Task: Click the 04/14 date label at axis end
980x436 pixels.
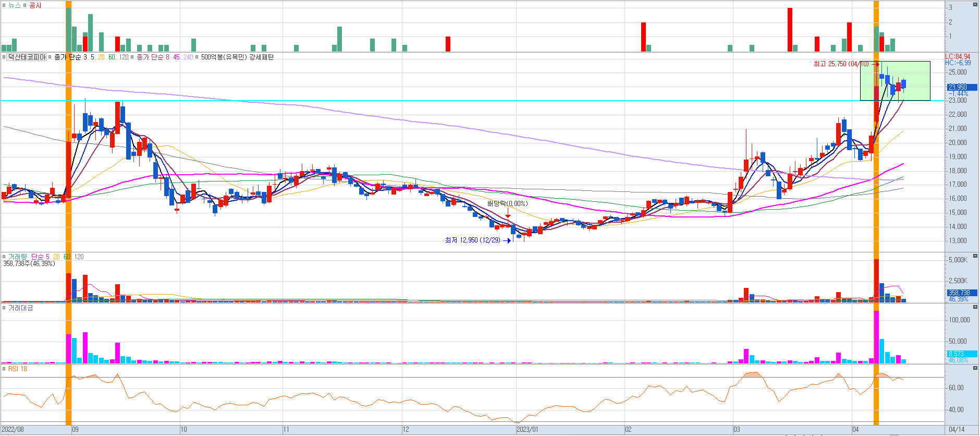Action: 957,430
